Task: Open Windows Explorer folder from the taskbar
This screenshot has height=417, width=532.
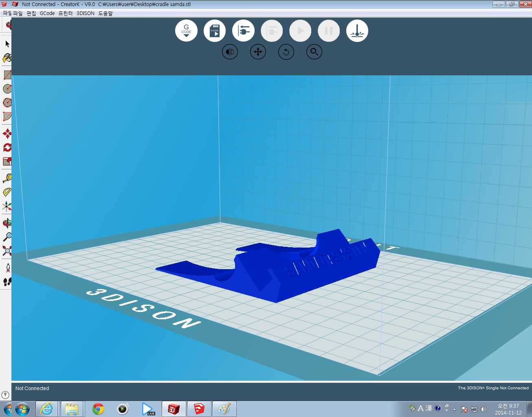Action: point(72,409)
